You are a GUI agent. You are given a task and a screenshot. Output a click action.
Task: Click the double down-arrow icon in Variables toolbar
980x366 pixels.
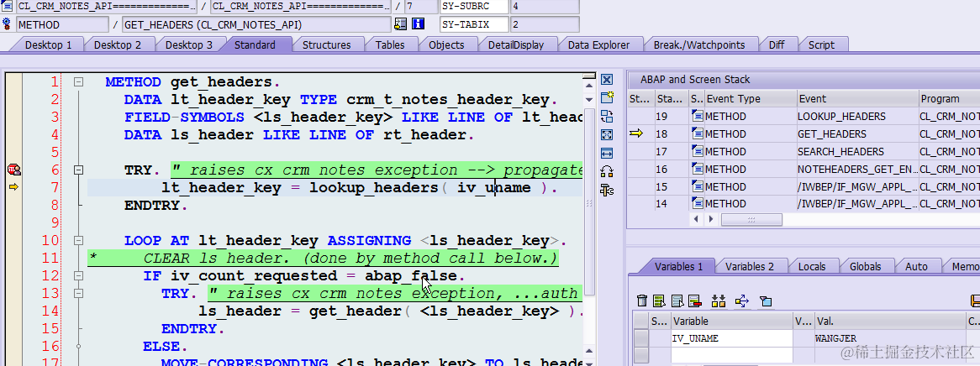(719, 301)
